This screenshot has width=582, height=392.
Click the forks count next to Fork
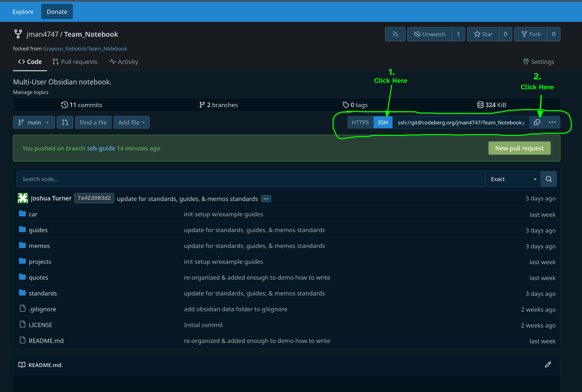click(x=554, y=34)
